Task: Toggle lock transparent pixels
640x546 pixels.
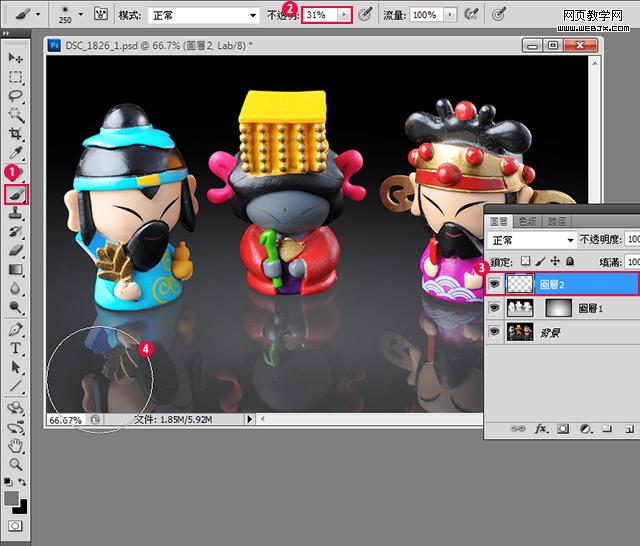Action: pos(526,261)
